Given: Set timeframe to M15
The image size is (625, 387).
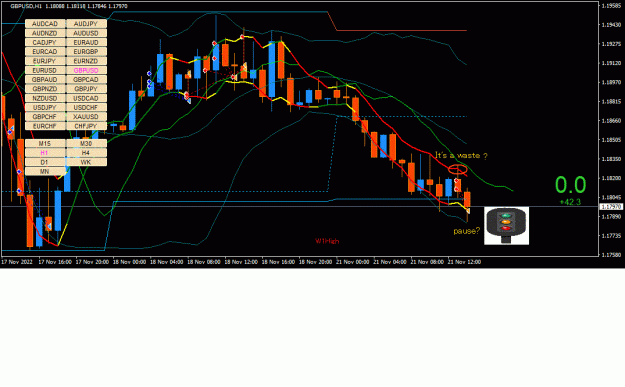Looking at the screenshot, I should (x=45, y=143).
